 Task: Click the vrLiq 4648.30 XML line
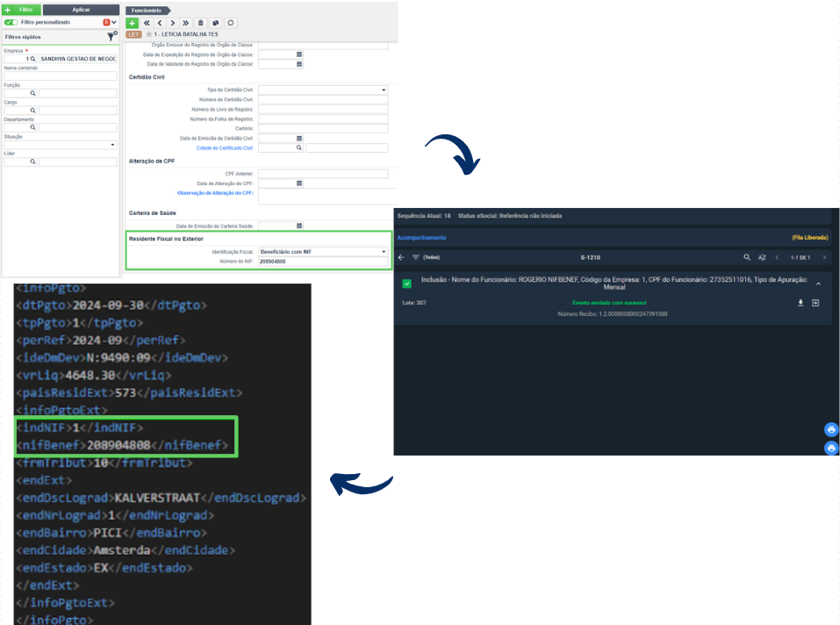point(94,375)
